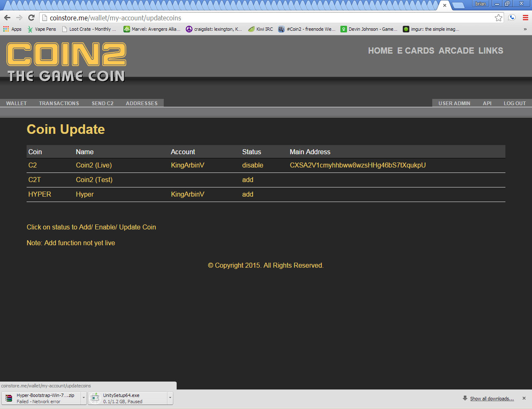Reload the page with refresh icon

pos(31,18)
